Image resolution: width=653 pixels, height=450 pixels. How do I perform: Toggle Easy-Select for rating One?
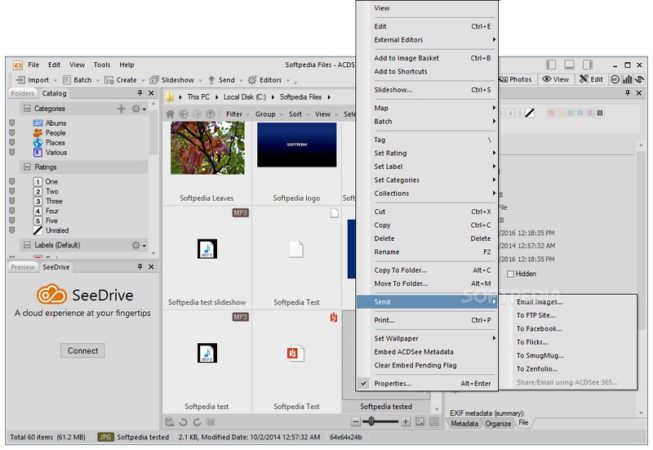click(x=12, y=181)
